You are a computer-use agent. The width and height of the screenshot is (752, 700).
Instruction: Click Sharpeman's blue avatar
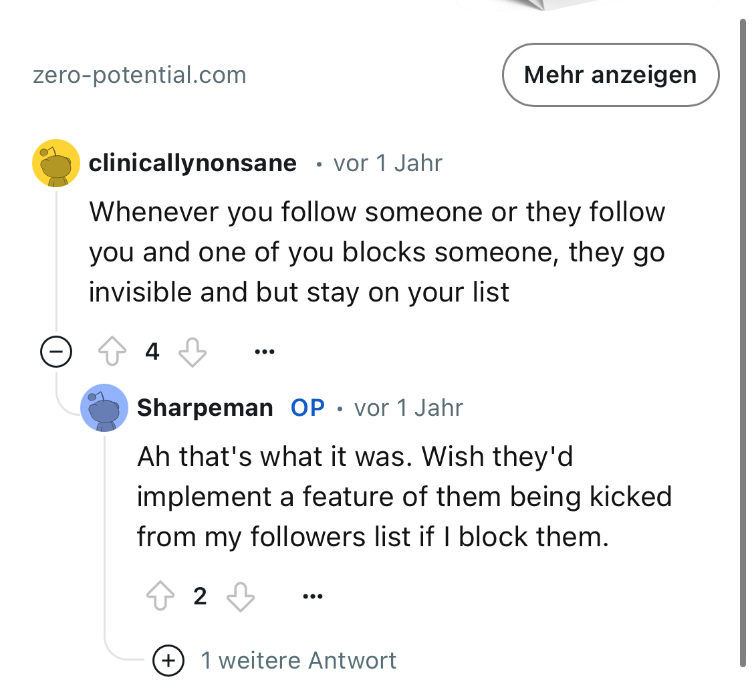104,408
